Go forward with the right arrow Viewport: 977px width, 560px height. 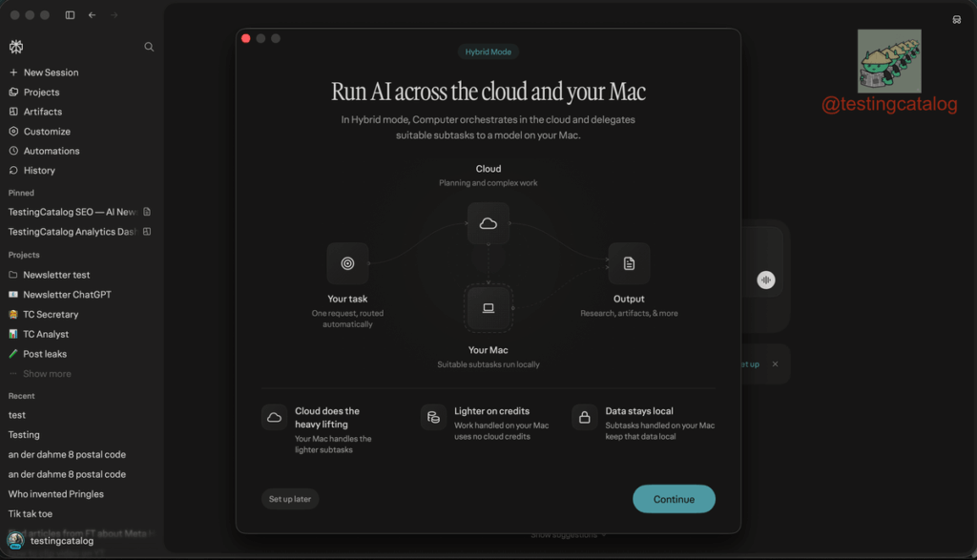pyautogui.click(x=114, y=15)
